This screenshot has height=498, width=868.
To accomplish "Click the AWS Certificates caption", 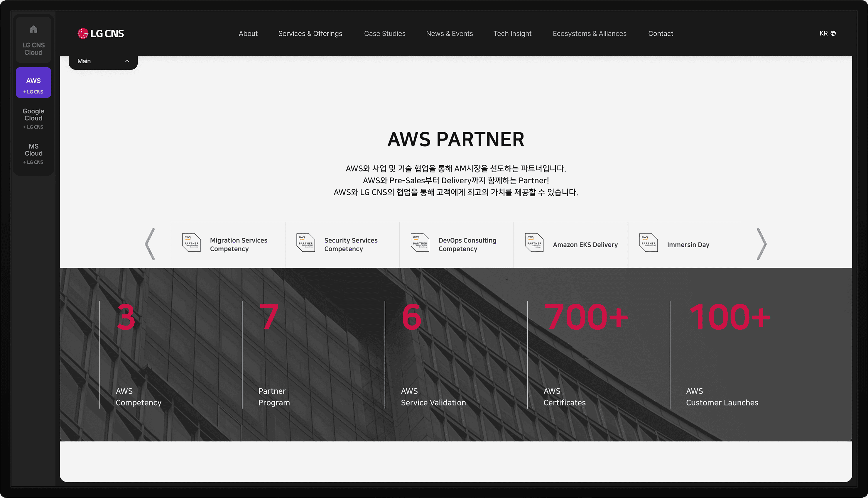I will (x=565, y=397).
